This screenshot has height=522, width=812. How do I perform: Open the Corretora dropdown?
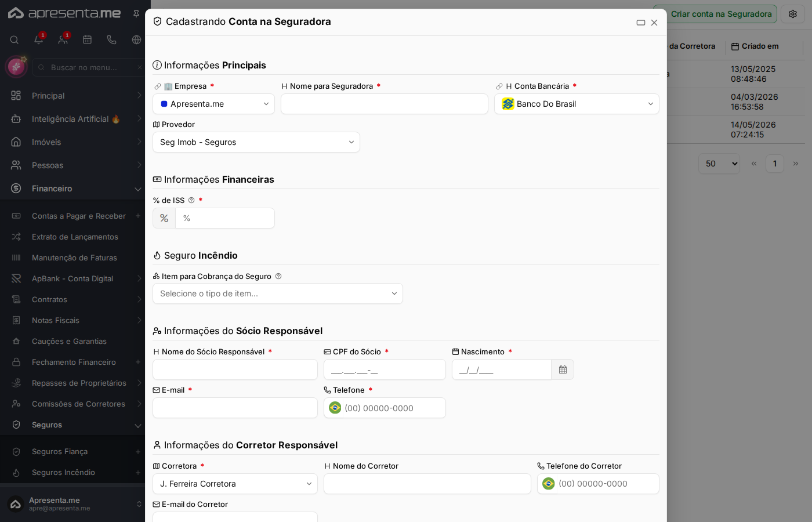(x=235, y=484)
